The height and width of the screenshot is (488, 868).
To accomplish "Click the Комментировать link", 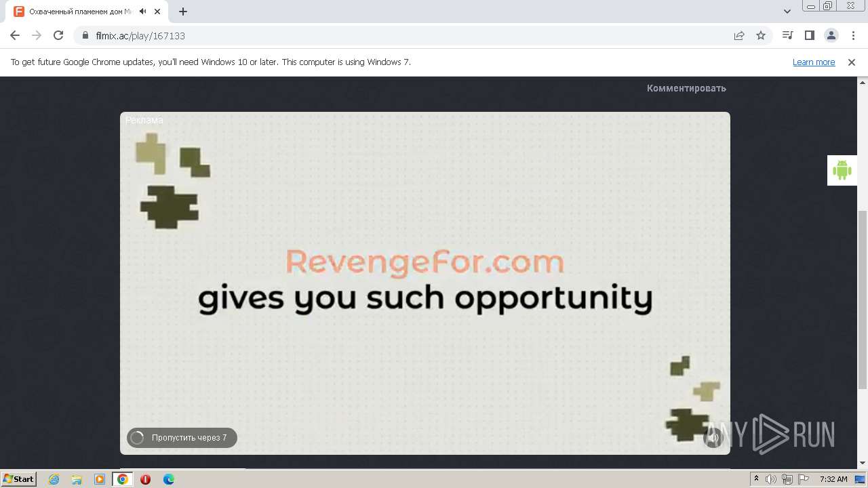I will pos(686,88).
